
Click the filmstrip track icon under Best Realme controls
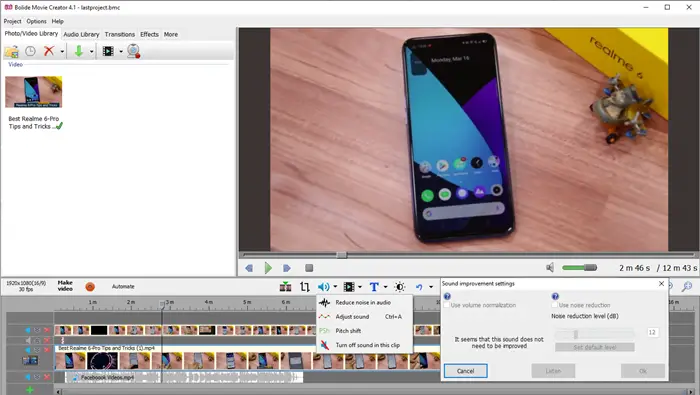[30, 360]
